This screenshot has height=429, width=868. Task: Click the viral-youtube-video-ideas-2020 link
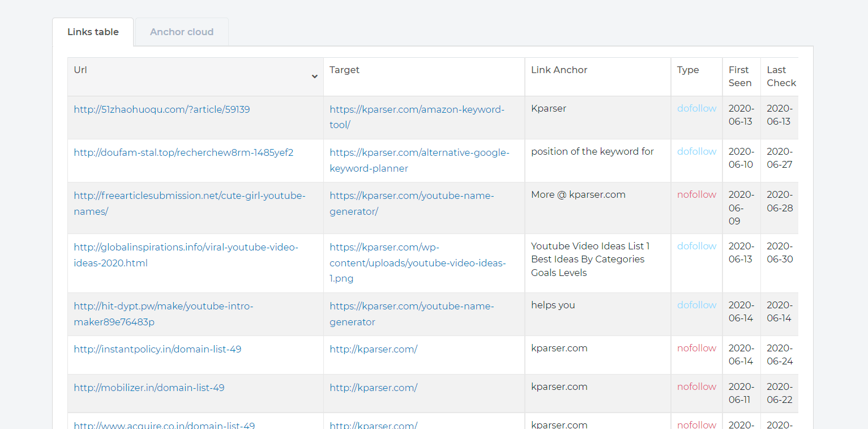tap(186, 254)
